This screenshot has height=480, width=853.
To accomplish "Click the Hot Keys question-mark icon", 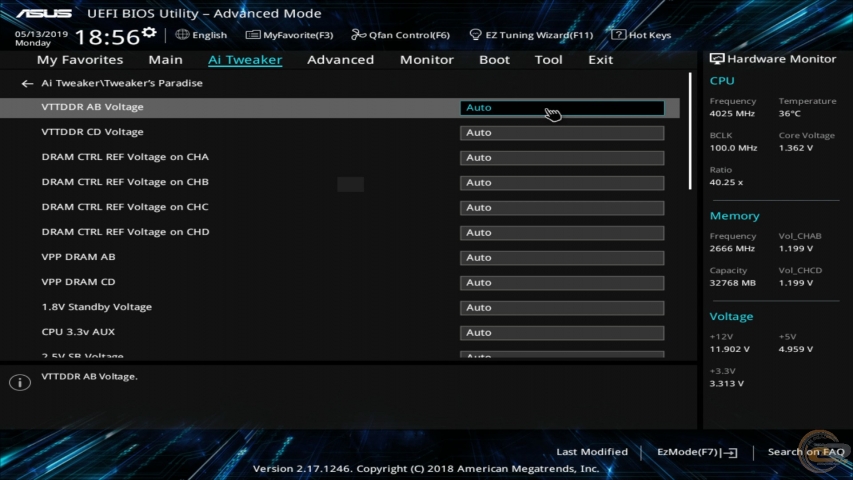I will point(618,35).
